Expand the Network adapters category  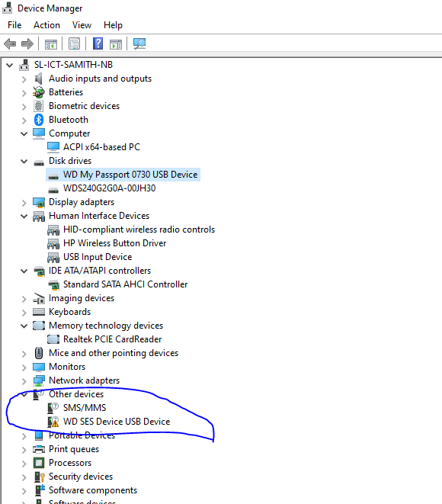click(x=24, y=381)
